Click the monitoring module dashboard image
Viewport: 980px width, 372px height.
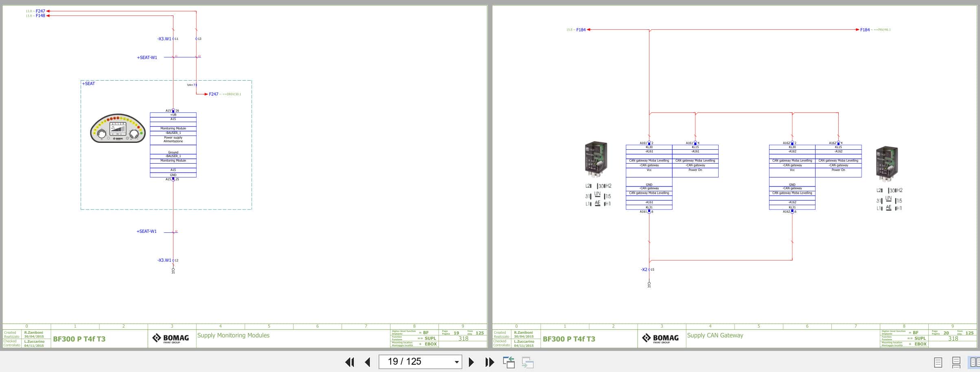click(118, 128)
